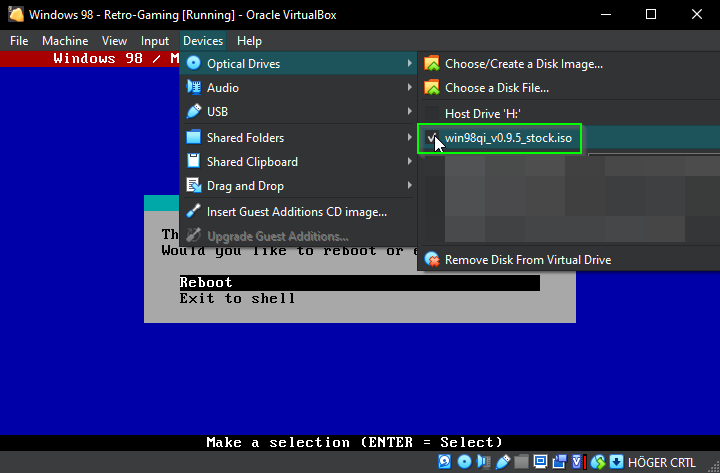Expand the Audio submenu arrow
The width and height of the screenshot is (720, 473).
409,87
